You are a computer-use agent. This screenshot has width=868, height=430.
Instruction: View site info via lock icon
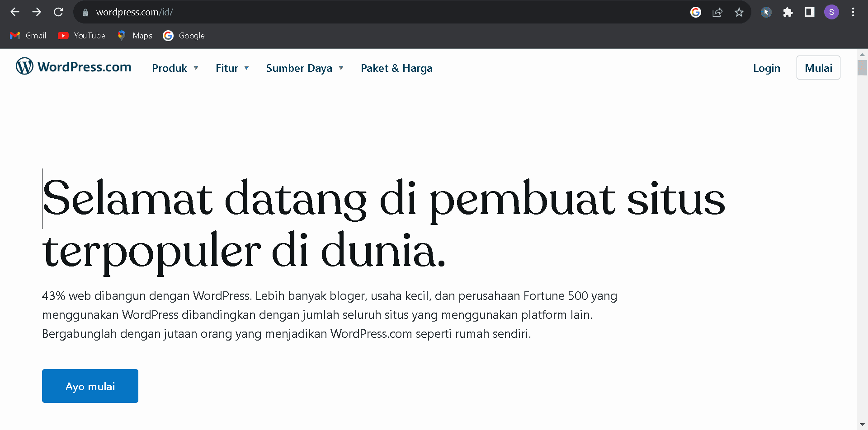(x=85, y=13)
